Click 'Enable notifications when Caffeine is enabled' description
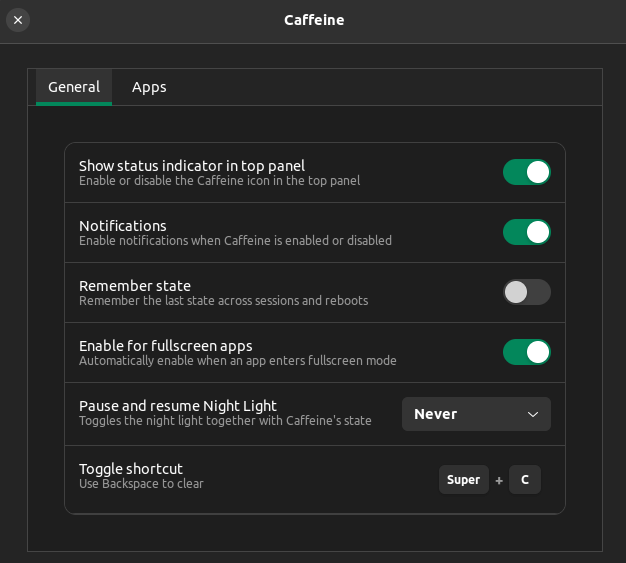Image resolution: width=626 pixels, height=563 pixels. coord(235,241)
